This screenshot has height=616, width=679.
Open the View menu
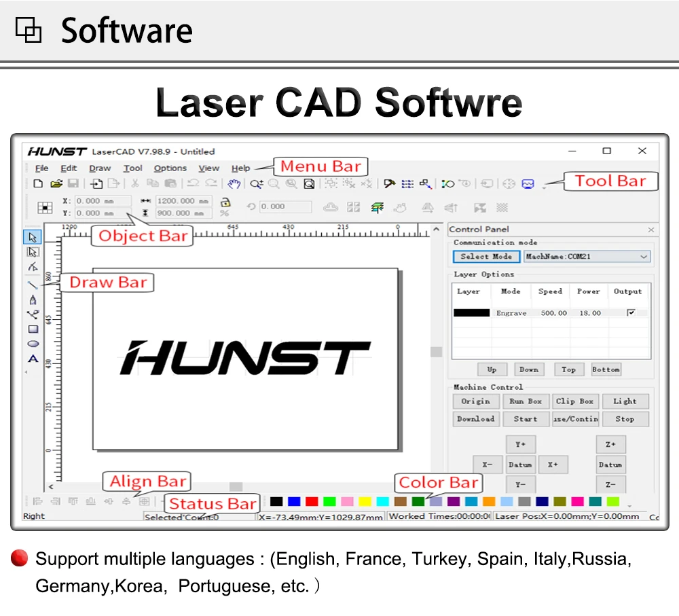pos(208,168)
